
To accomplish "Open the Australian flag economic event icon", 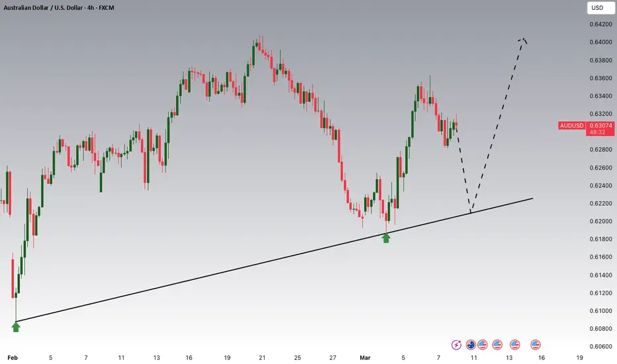I will [x=471, y=345].
